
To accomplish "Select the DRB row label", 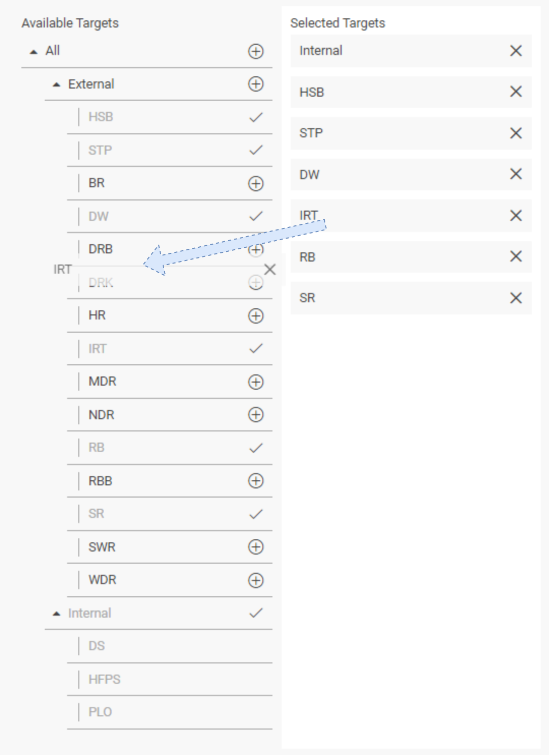I will (x=101, y=249).
